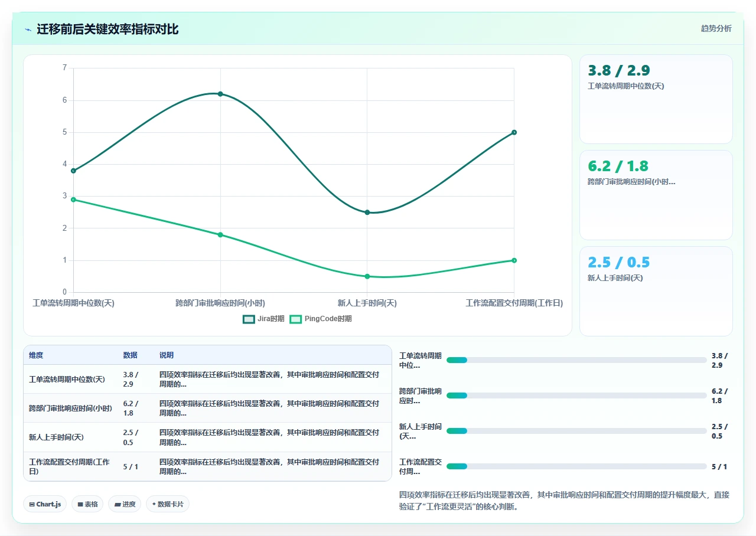Click the Jira时期 legend color box

tap(249, 319)
